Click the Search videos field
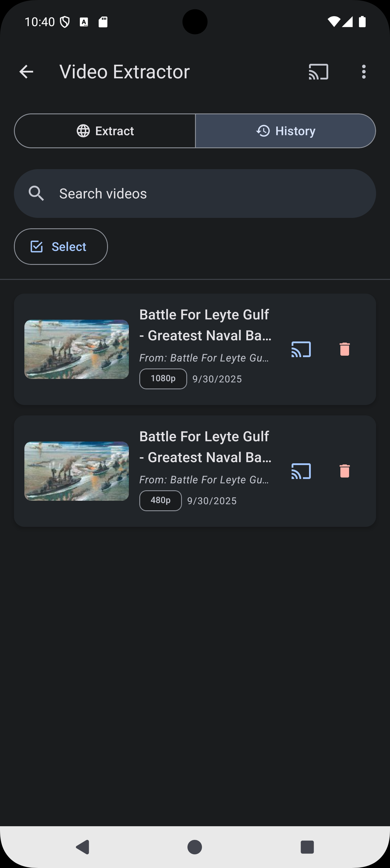 (202, 194)
